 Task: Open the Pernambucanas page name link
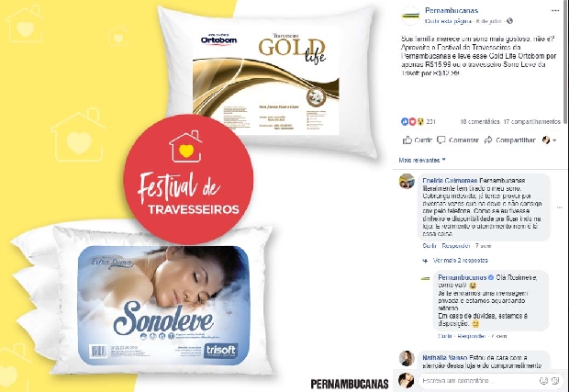click(452, 10)
